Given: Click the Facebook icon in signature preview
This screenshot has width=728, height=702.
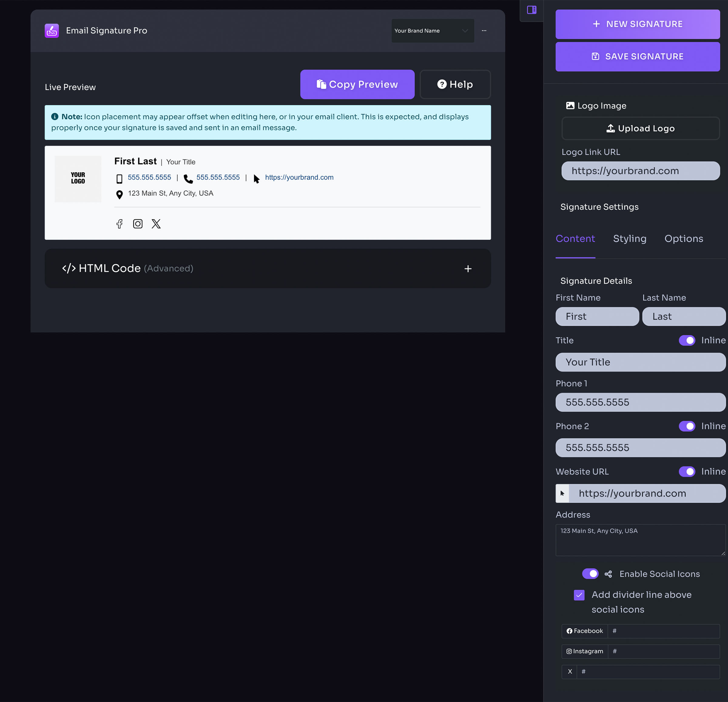Looking at the screenshot, I should click(x=119, y=224).
